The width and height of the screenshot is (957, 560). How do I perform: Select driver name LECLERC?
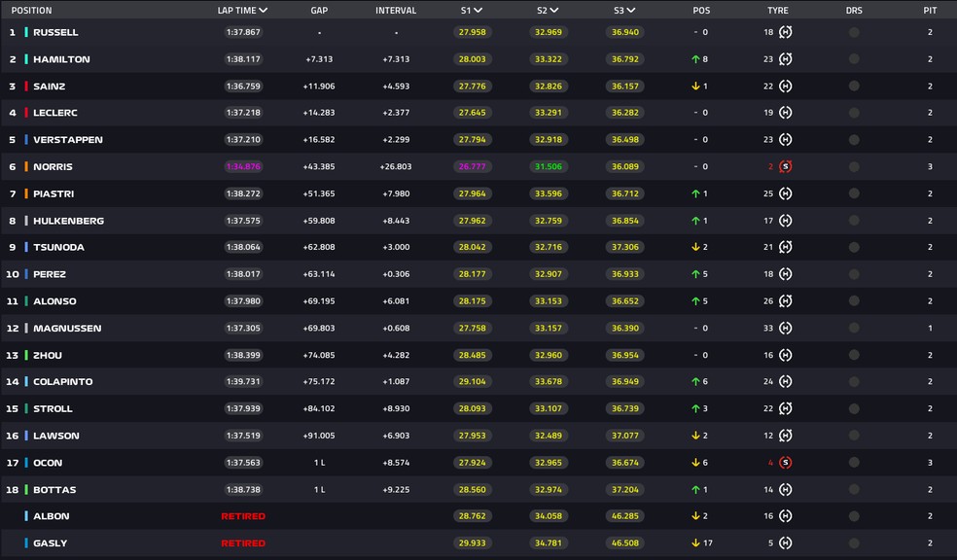[55, 113]
